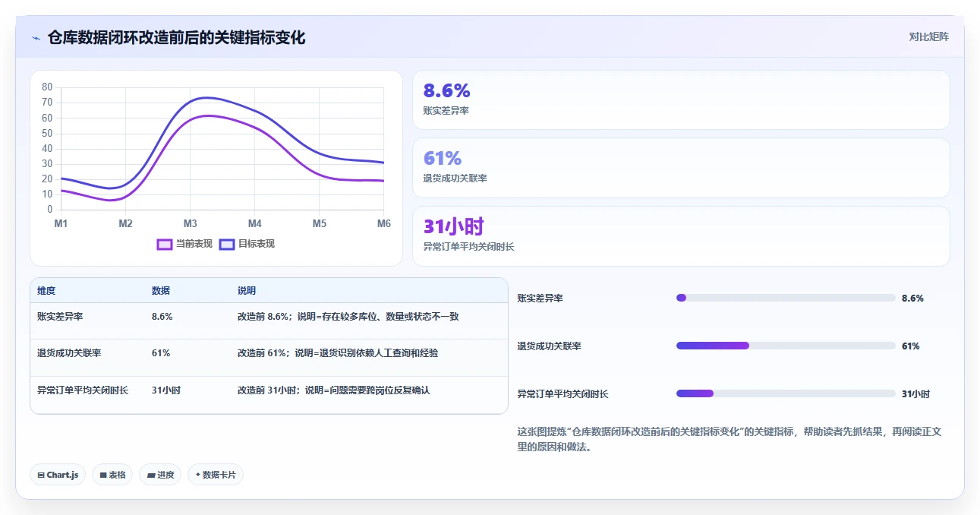
Task: Click the 说明 table column header
Action: pos(247,291)
